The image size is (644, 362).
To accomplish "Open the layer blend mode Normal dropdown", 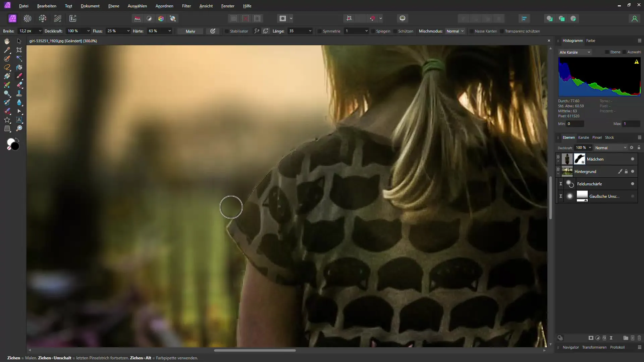I will click(610, 148).
